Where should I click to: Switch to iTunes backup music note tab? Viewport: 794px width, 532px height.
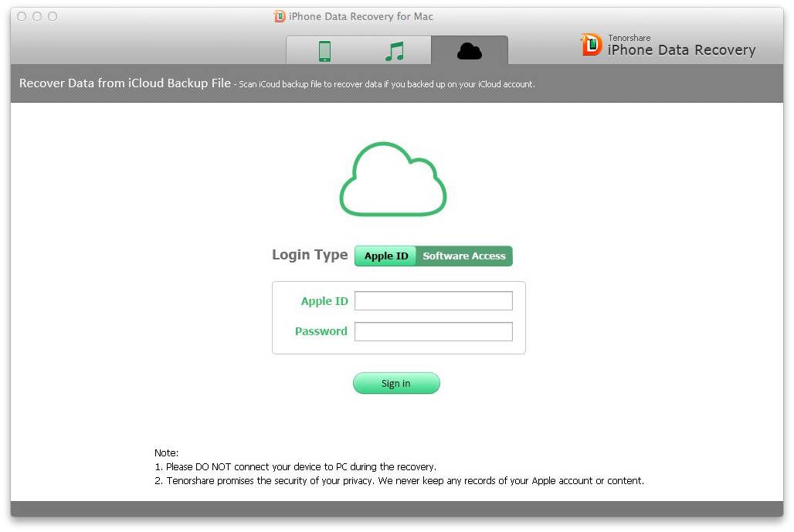pyautogui.click(x=395, y=51)
